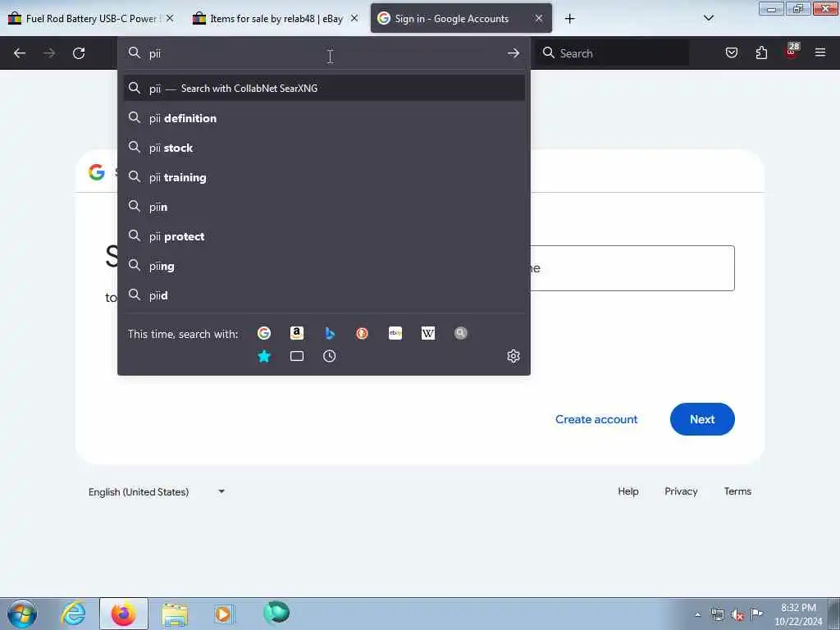This screenshot has width=840, height=630.
Task: Search this time with eBay icon
Action: tap(395, 333)
